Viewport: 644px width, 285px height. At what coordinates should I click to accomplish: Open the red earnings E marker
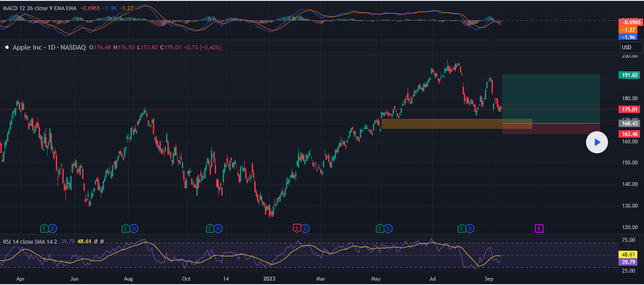(x=297, y=228)
